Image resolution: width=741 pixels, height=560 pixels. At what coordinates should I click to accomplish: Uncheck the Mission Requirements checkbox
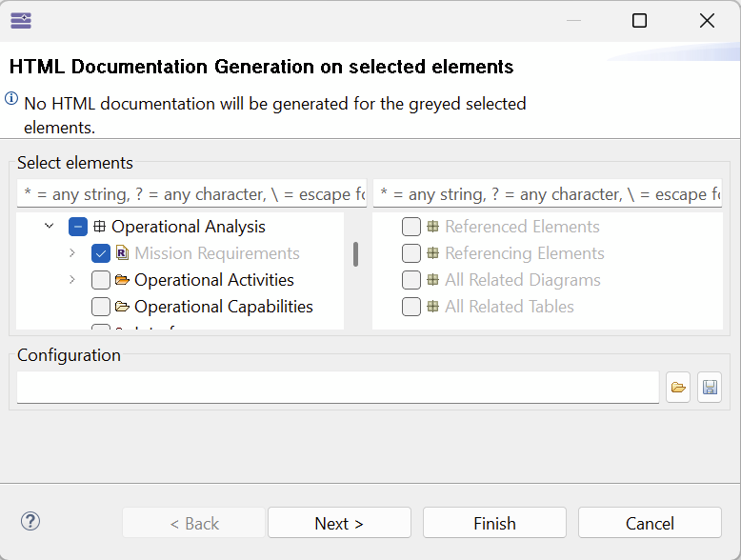[101, 253]
